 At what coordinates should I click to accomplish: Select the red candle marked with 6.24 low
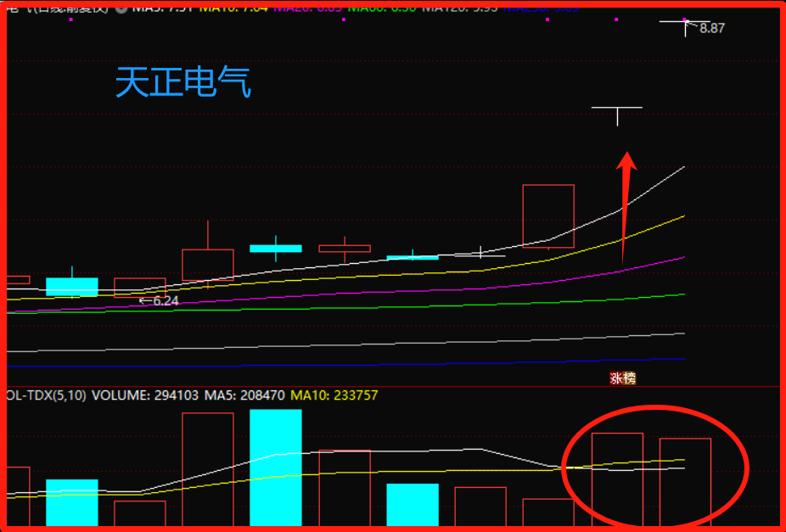coord(140,288)
